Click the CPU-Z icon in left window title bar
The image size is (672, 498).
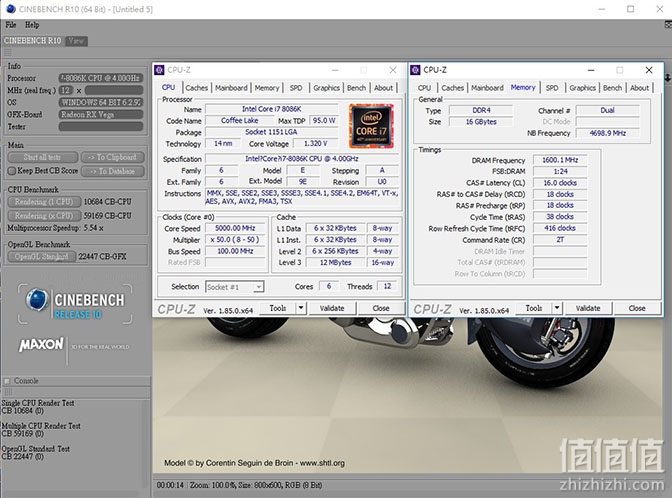(x=159, y=70)
